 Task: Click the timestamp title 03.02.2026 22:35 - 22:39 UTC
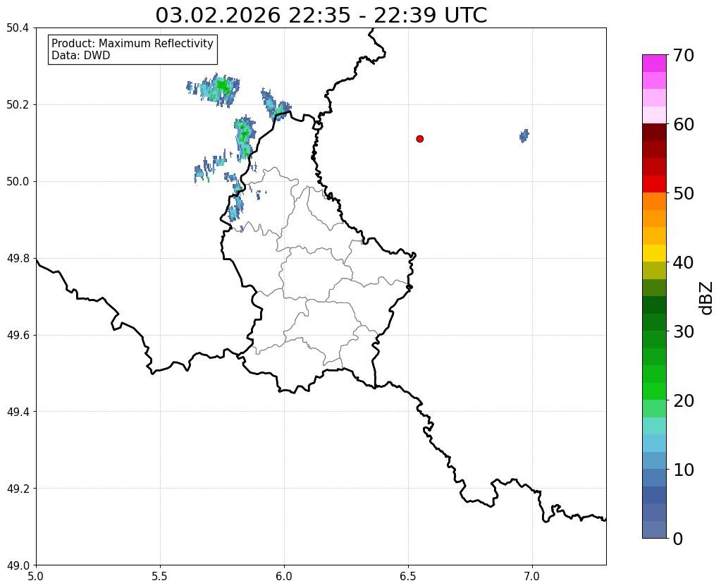point(321,16)
